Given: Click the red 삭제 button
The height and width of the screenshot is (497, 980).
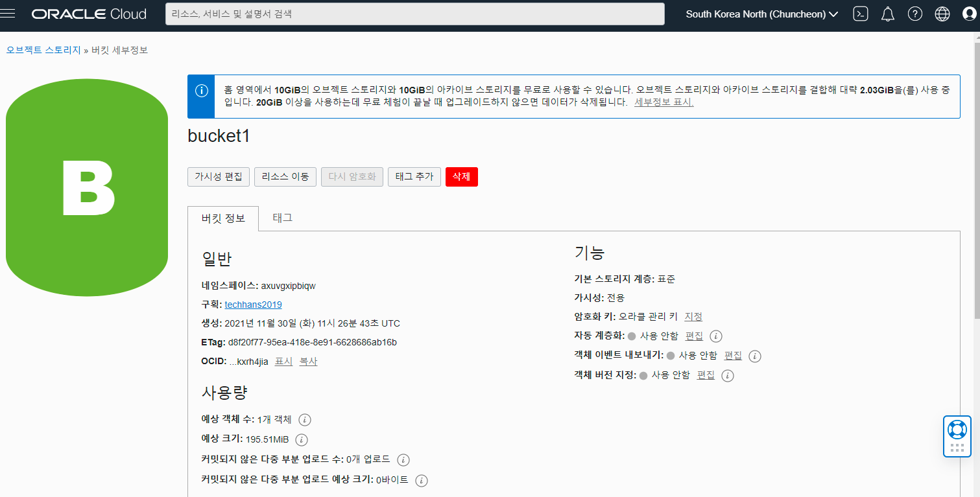Looking at the screenshot, I should 462,177.
